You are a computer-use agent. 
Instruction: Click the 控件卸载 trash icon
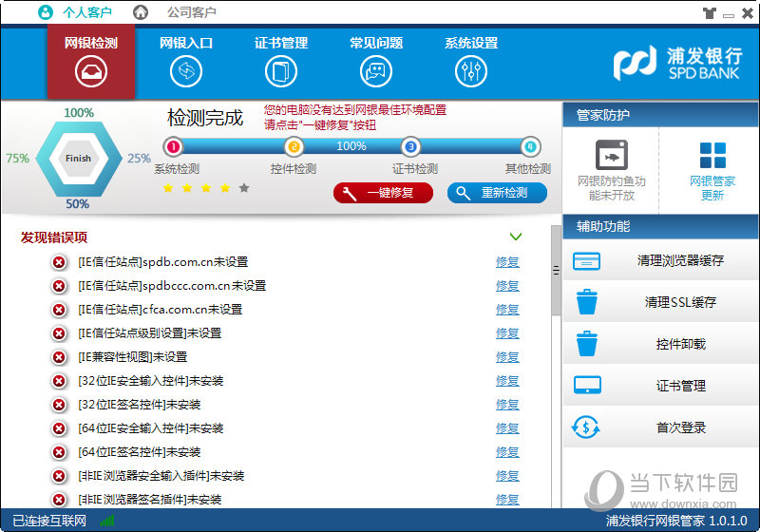(587, 344)
